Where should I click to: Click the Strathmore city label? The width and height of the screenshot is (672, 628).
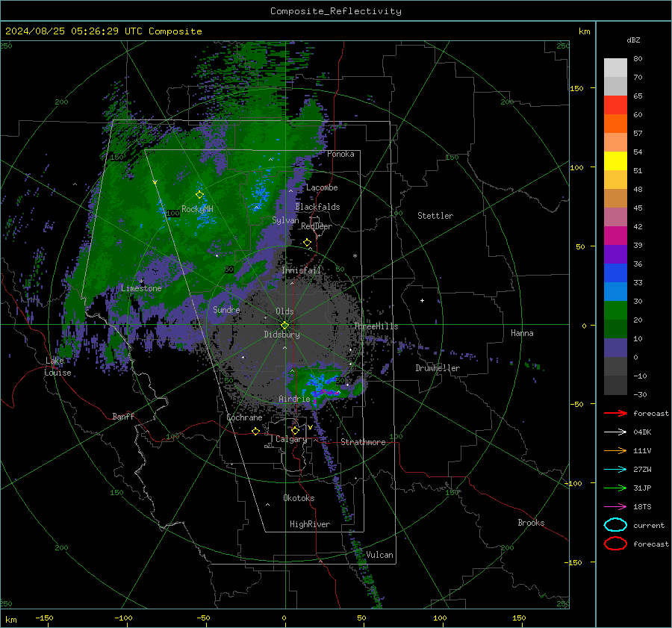coord(363,442)
